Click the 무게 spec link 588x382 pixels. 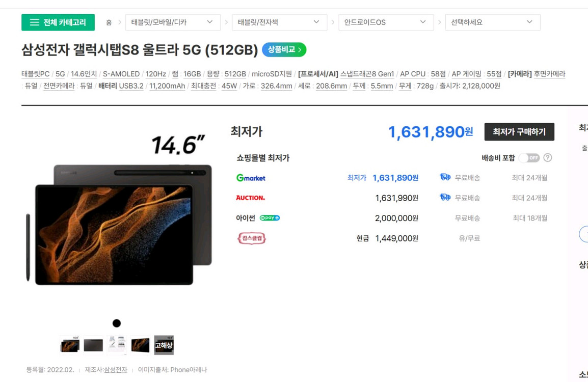405,86
